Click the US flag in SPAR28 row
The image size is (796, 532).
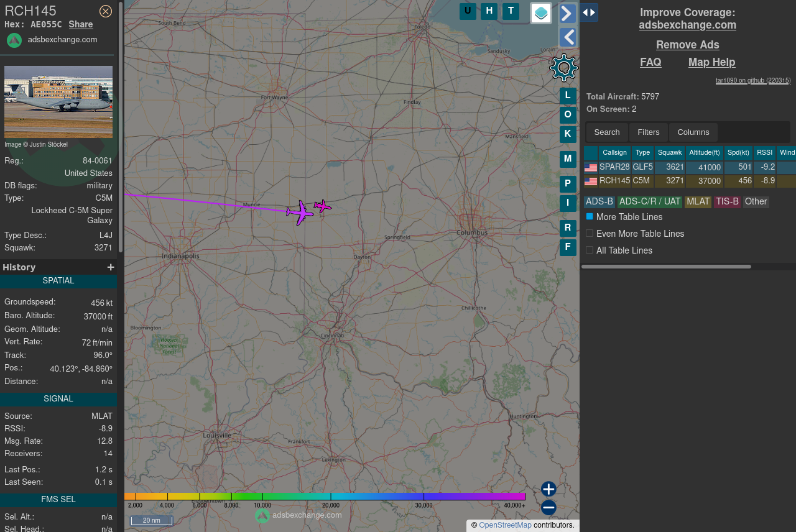coord(591,168)
